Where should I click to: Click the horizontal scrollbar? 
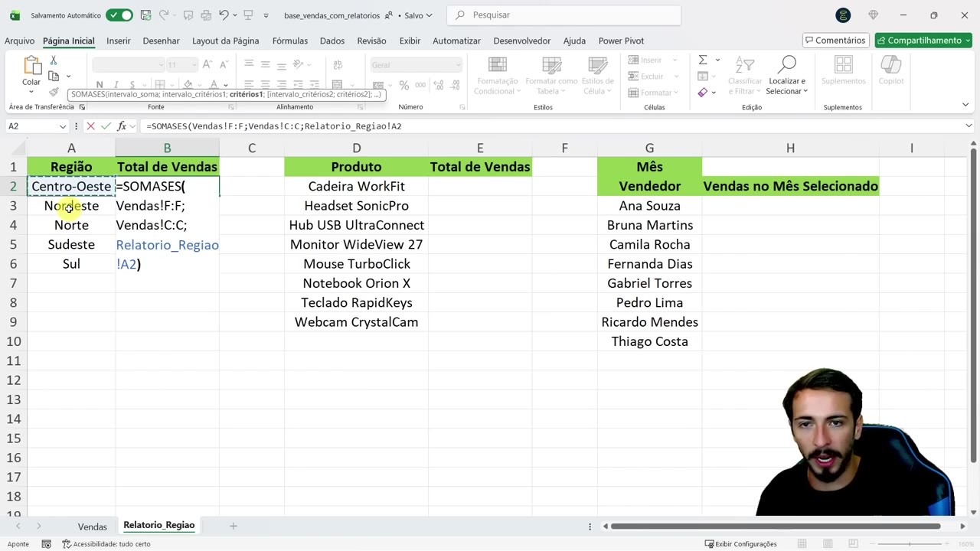coord(776,526)
